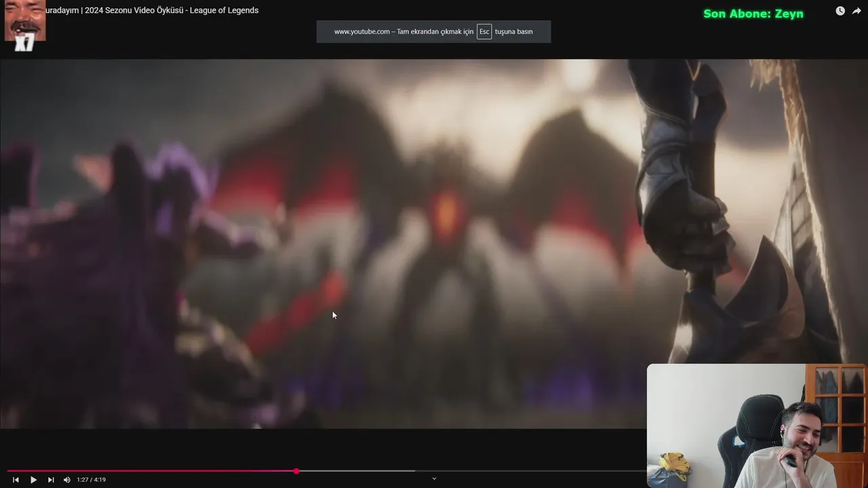Resume playback with the play button
The width and height of the screenshot is (868, 488).
[x=33, y=480]
